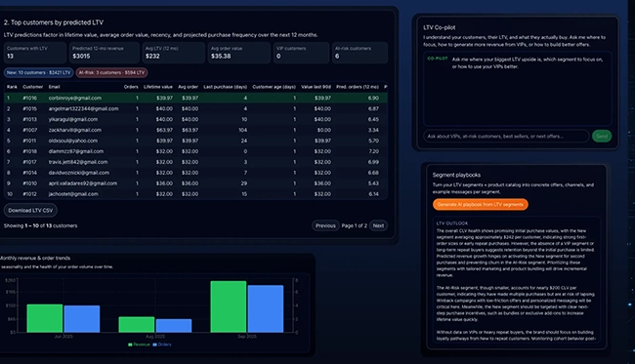Click email oldxsoul@yahoo.com
635x364 pixels.
[73, 141]
